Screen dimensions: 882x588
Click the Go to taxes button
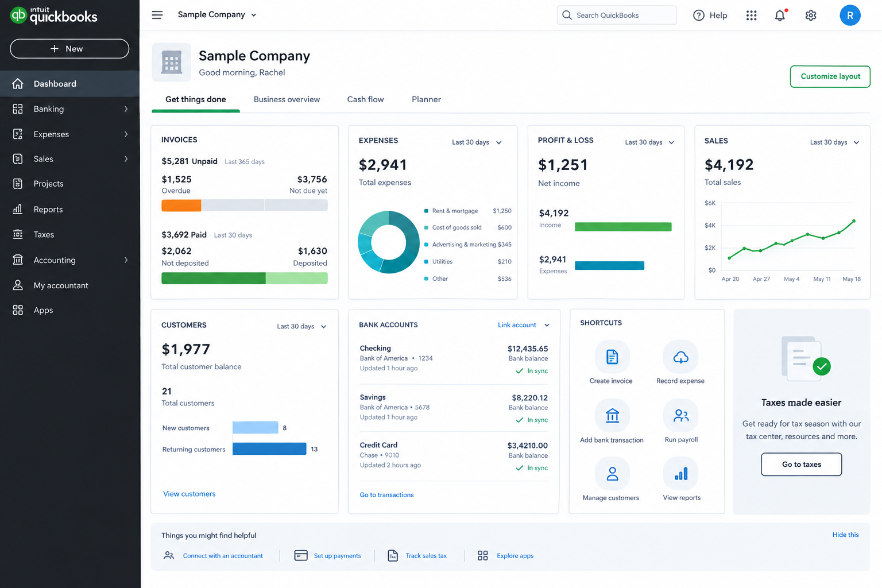802,465
